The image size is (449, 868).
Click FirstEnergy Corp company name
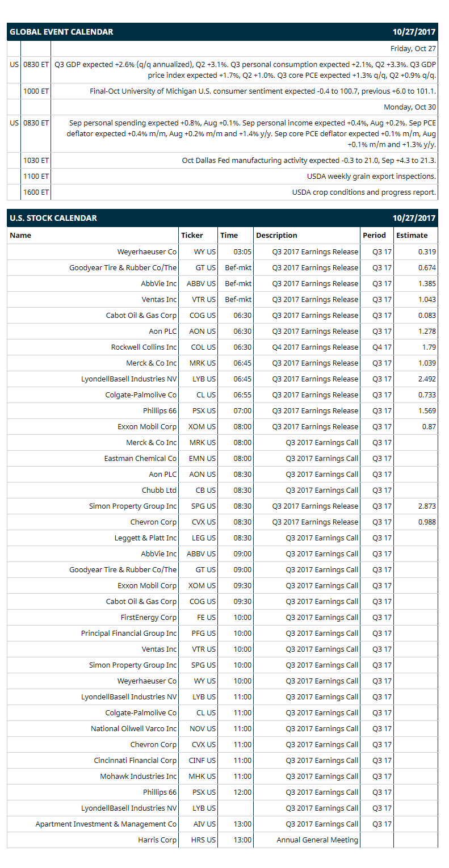[x=149, y=617]
